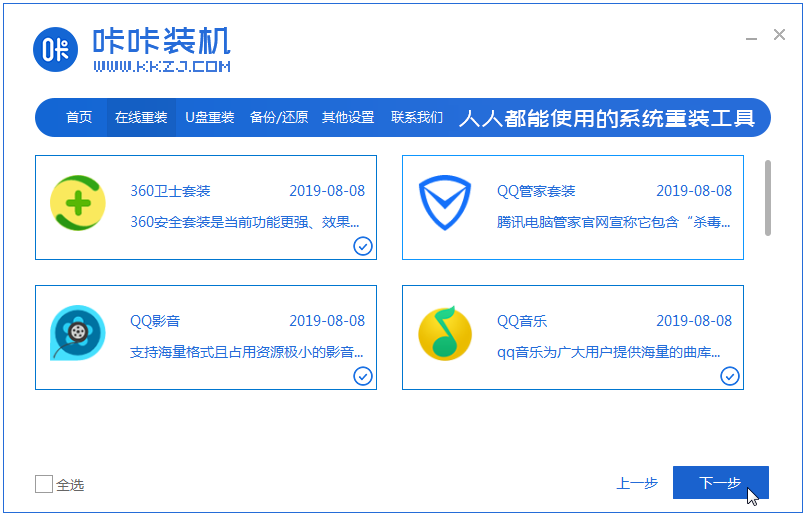Click the 360卫士套装 green plus icon
Viewport: 804px width, 515px height.
[x=77, y=205]
